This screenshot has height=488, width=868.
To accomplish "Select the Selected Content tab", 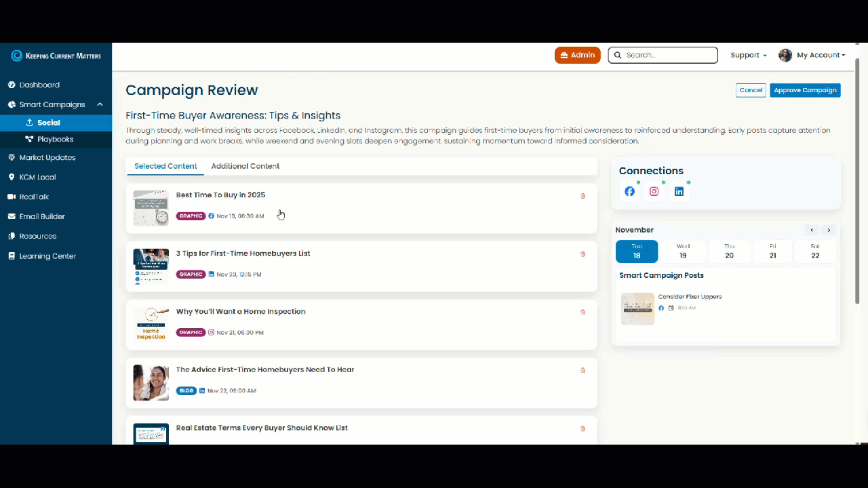I will point(165,166).
